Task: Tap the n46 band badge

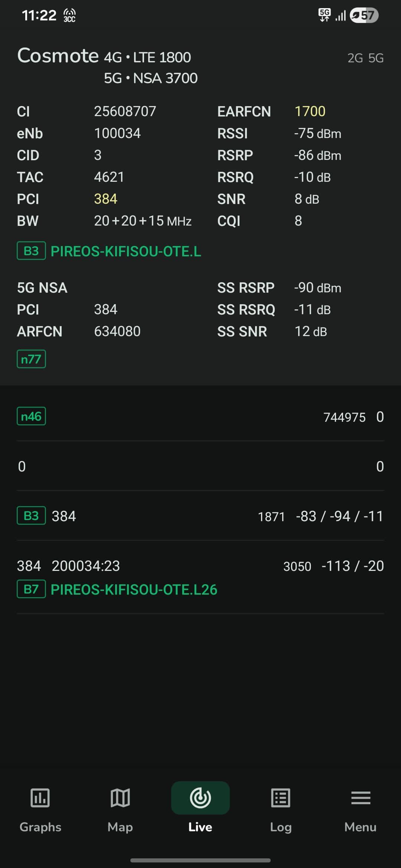Action: point(31,416)
